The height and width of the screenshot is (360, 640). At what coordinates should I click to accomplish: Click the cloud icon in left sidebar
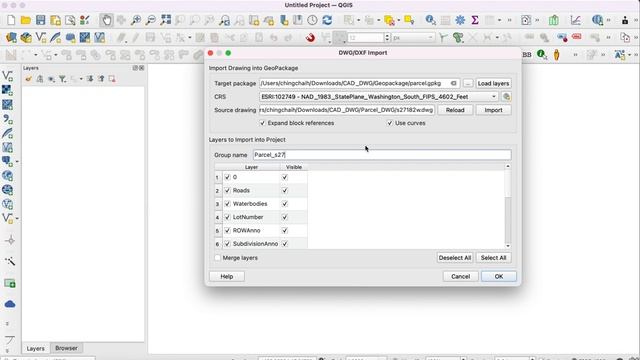(10, 304)
